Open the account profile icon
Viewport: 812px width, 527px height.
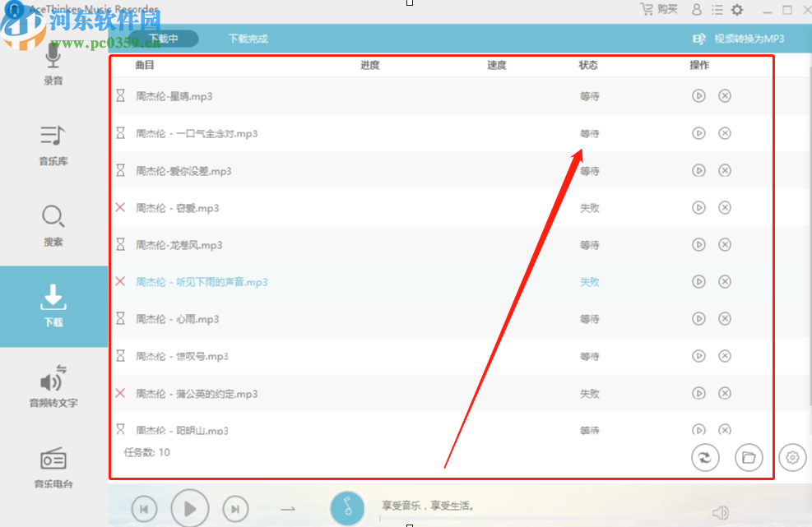click(x=696, y=10)
